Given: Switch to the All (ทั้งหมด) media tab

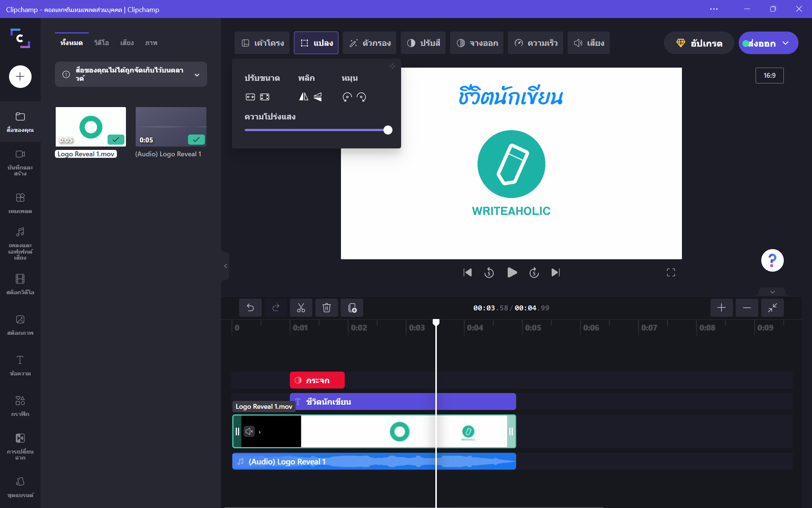Looking at the screenshot, I should pos(71,43).
